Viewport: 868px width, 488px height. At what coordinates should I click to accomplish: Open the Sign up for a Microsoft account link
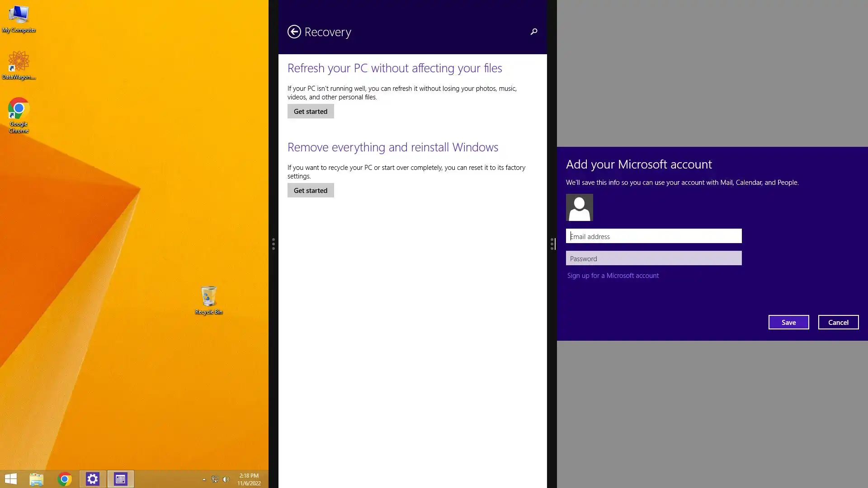pos(613,276)
